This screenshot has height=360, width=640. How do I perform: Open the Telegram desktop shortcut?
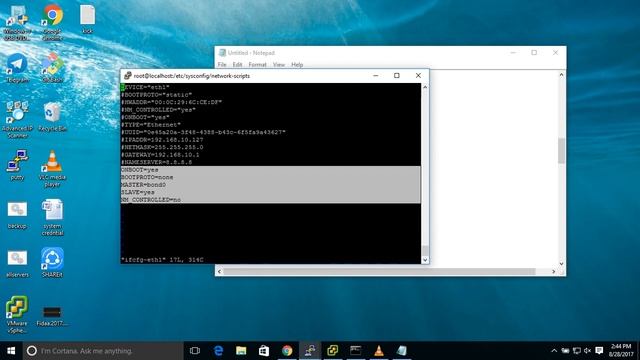coord(17,68)
